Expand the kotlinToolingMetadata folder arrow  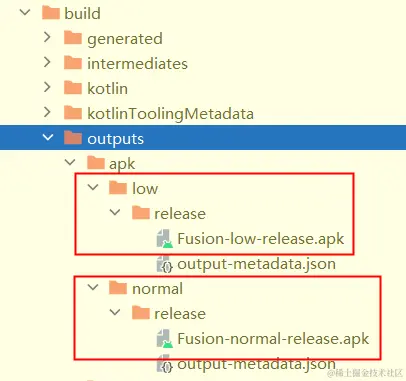(47, 112)
